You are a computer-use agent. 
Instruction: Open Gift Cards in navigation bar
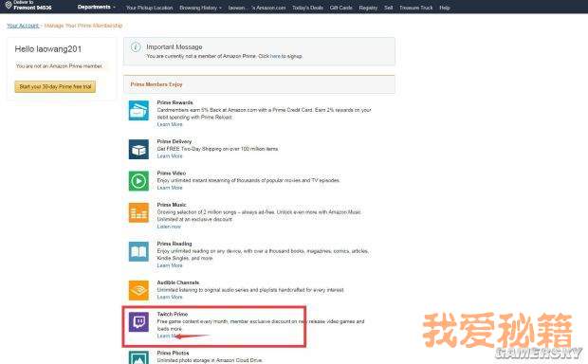[340, 8]
